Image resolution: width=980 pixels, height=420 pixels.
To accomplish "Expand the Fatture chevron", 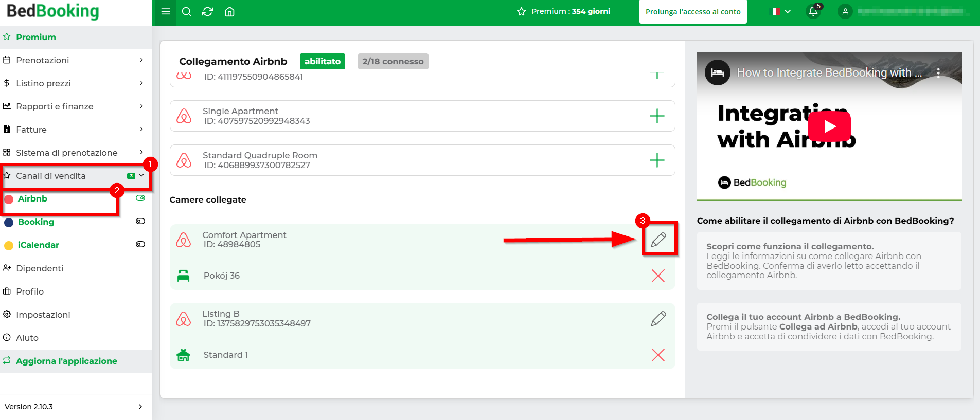I will (x=141, y=129).
